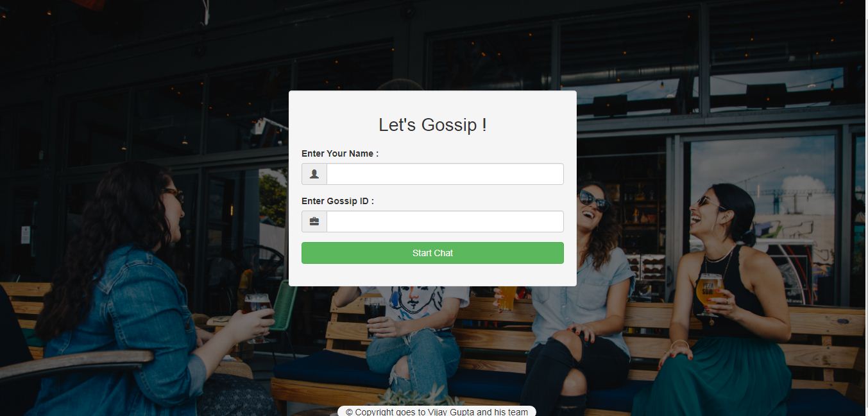Click the face illustration on the white t-shirt

(x=417, y=299)
